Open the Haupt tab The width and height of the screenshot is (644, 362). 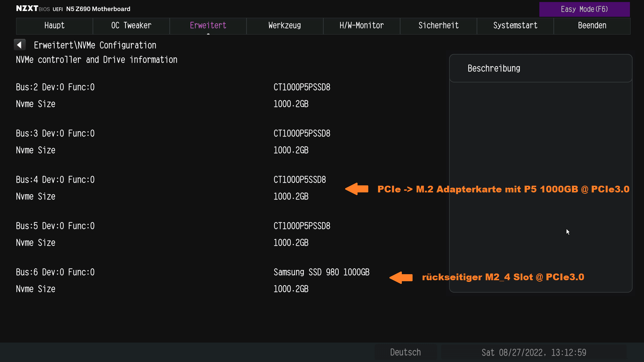point(54,26)
